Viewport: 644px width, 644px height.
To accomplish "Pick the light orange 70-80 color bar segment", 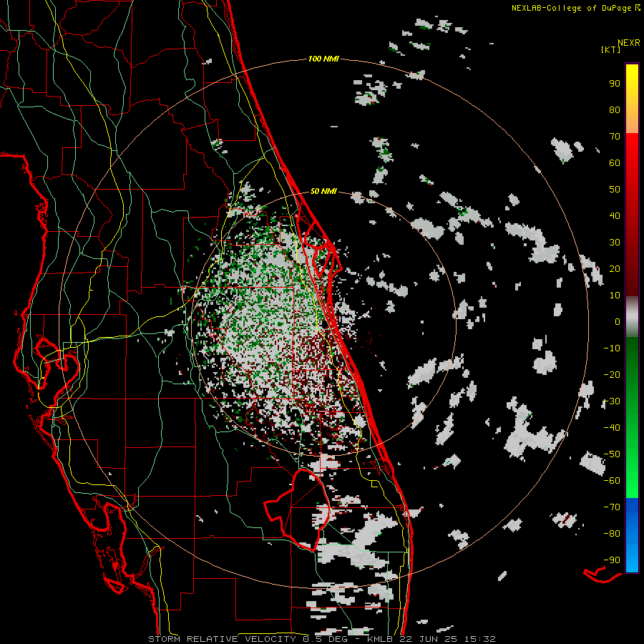I will pyautogui.click(x=632, y=121).
